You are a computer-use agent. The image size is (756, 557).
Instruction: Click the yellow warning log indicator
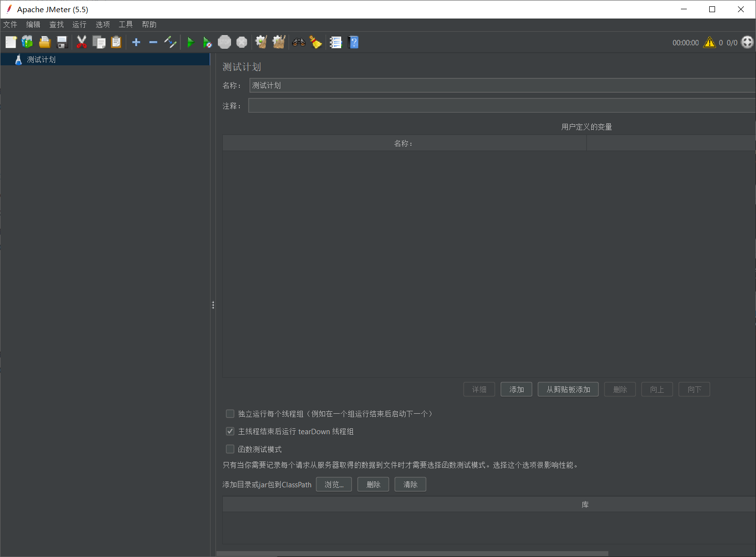[710, 42]
